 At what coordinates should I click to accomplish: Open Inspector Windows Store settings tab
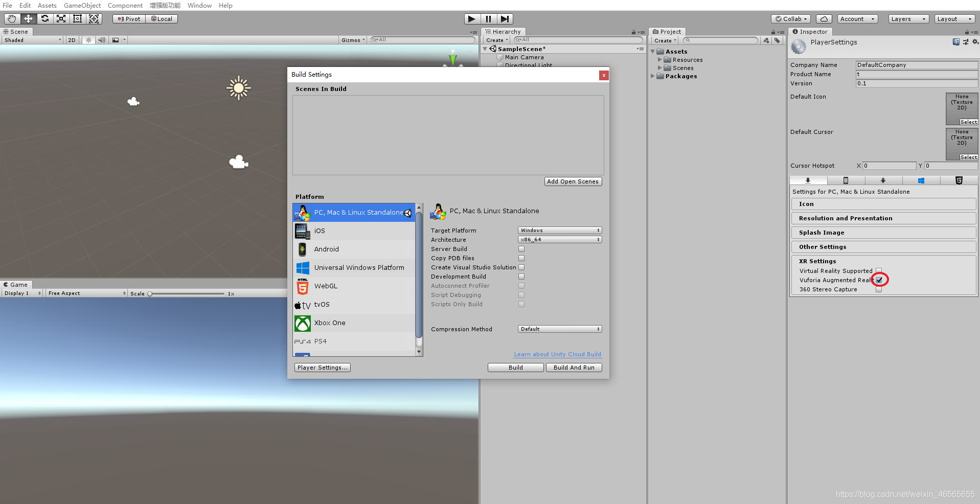click(921, 180)
